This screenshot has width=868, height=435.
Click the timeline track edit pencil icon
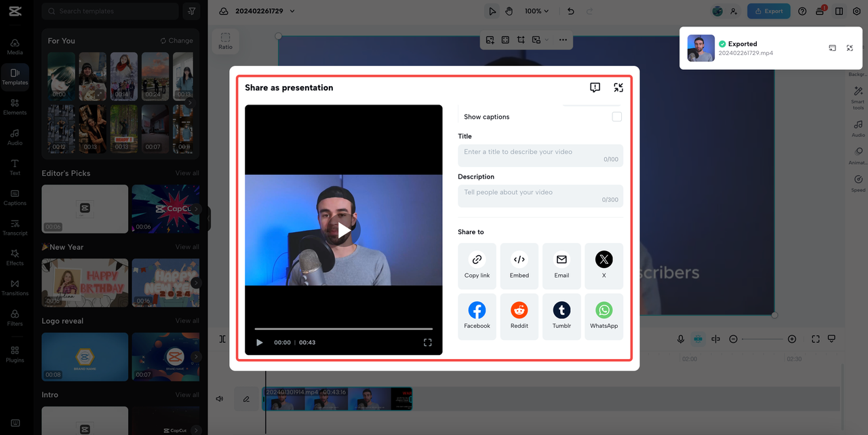[x=246, y=399]
